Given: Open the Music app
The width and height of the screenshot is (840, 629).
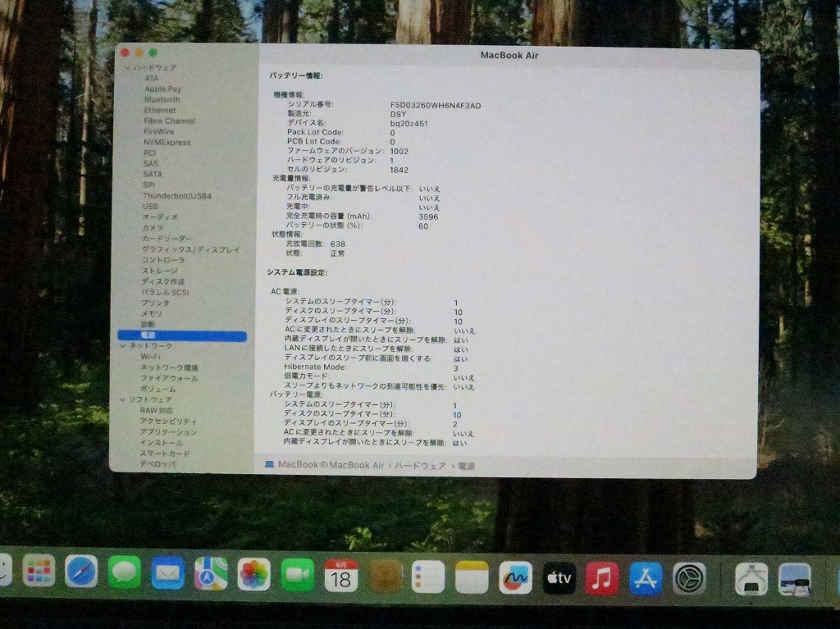Looking at the screenshot, I should 602,579.
